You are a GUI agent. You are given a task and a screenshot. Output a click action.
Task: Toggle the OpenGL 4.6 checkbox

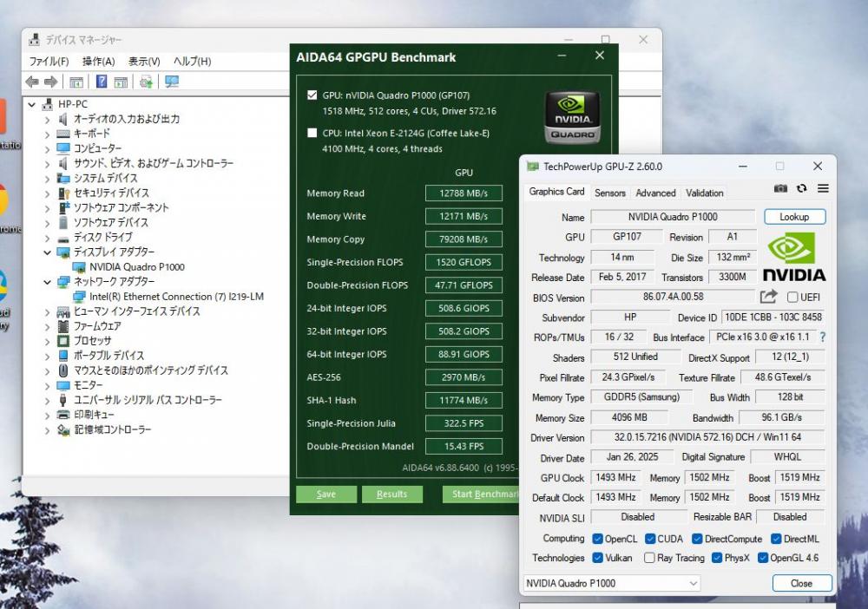tap(763, 558)
